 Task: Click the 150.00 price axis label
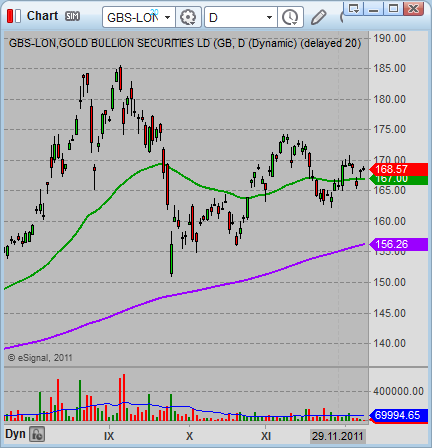(390, 282)
